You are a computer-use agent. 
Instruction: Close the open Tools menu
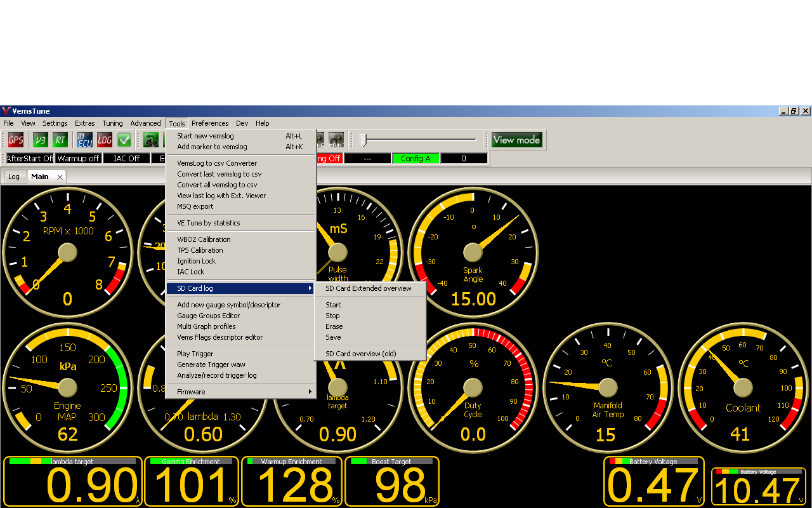pyautogui.click(x=177, y=123)
